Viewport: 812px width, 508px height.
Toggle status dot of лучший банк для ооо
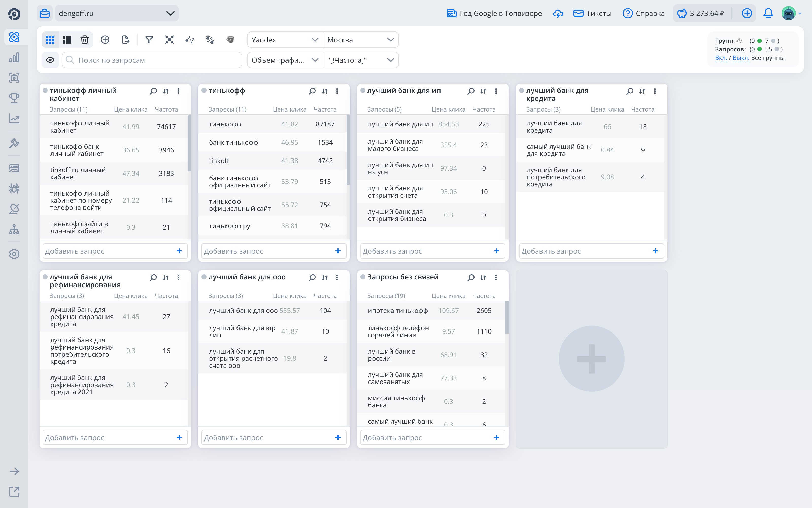point(204,277)
